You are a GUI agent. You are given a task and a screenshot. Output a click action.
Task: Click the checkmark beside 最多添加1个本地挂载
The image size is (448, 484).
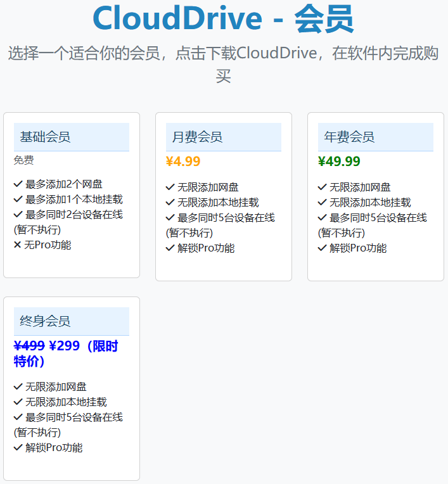click(18, 200)
